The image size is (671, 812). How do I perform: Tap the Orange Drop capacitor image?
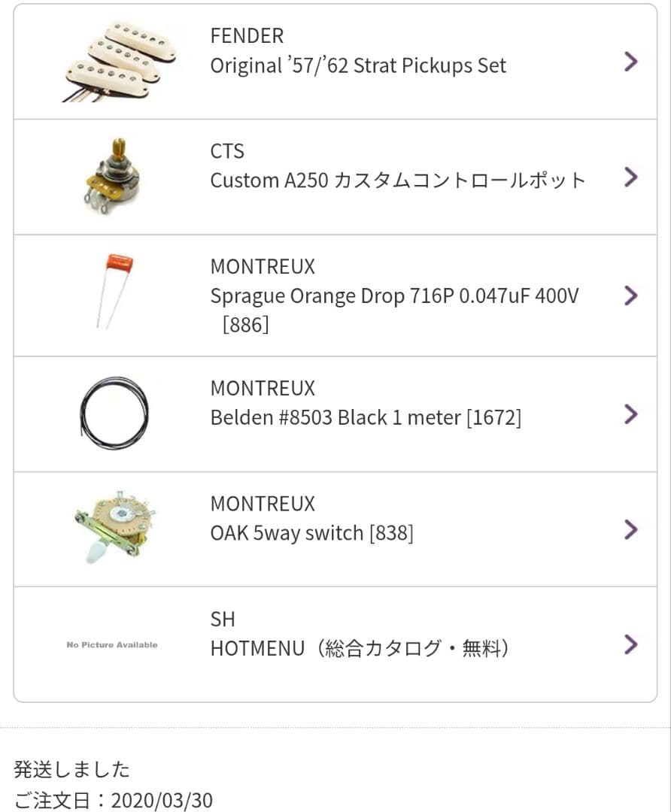coord(113,292)
